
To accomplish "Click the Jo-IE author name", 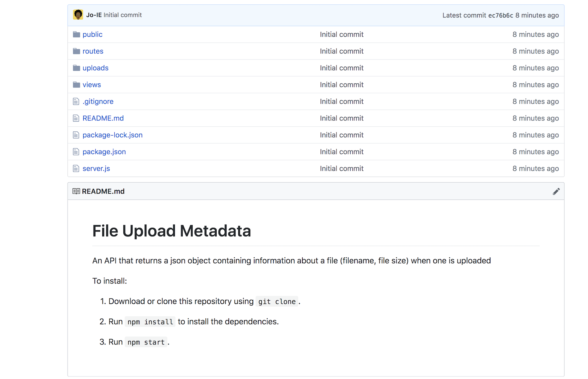I will 94,15.
